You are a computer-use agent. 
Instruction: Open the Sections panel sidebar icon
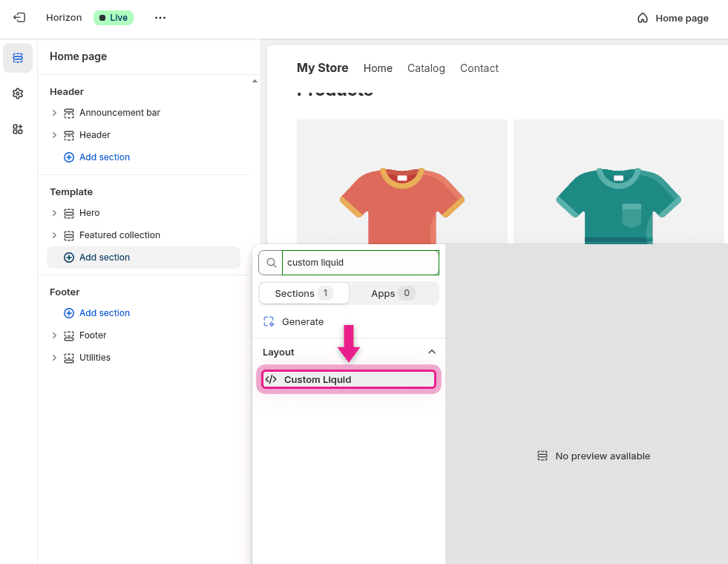[18, 57]
